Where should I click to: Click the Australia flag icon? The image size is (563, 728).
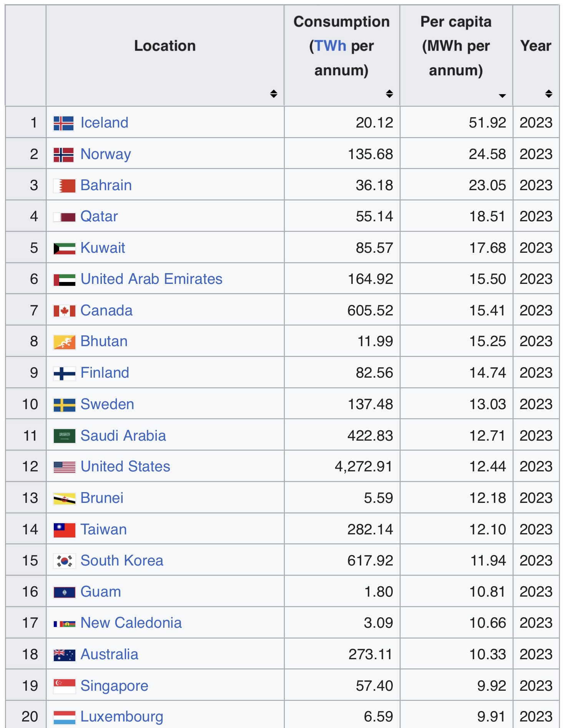pyautogui.click(x=64, y=655)
